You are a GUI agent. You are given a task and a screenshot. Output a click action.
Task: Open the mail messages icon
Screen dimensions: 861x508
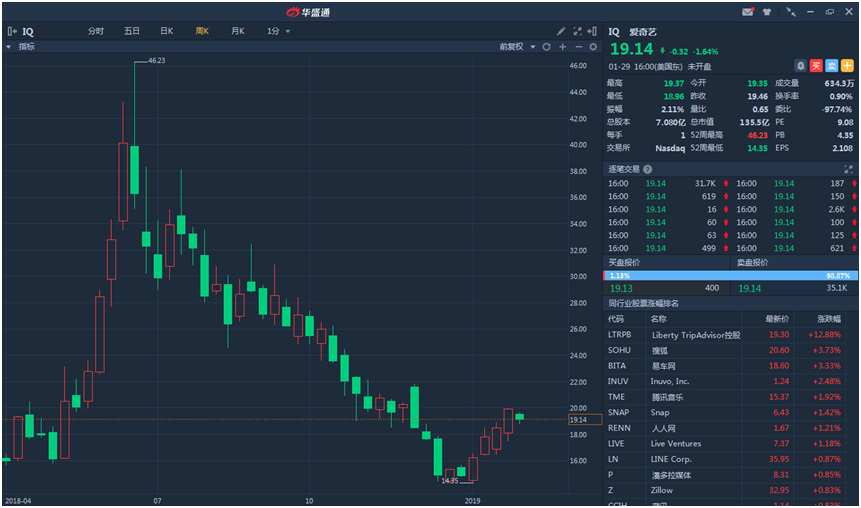[x=747, y=12]
